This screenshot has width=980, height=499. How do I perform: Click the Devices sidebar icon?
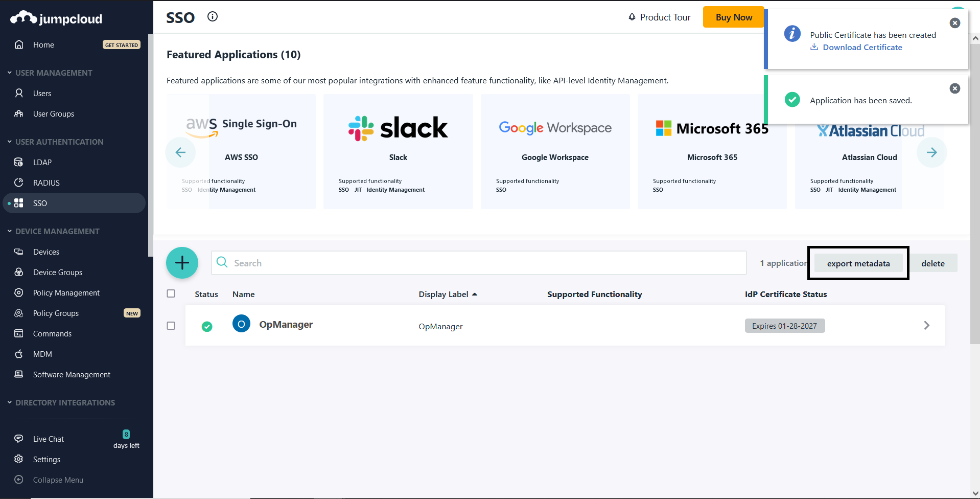coord(19,252)
